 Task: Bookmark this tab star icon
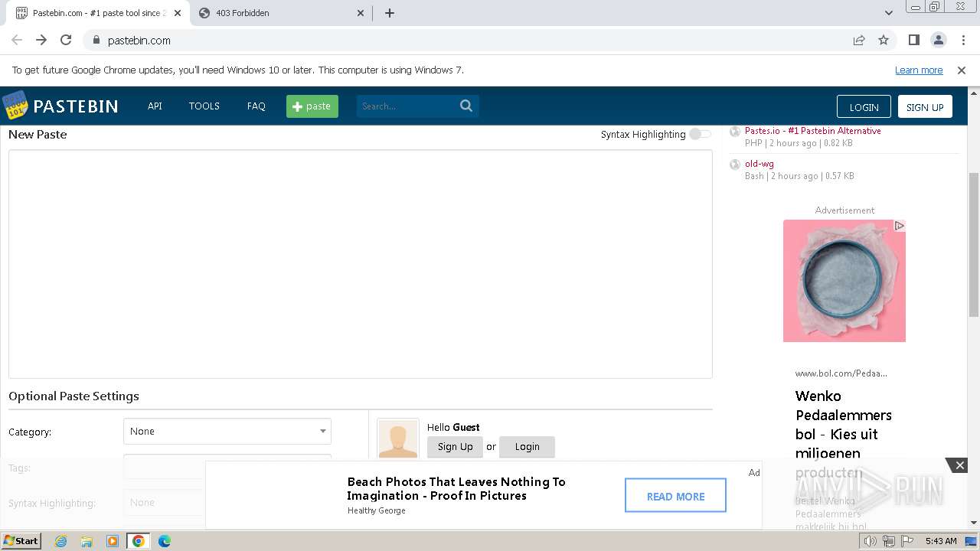click(x=884, y=40)
